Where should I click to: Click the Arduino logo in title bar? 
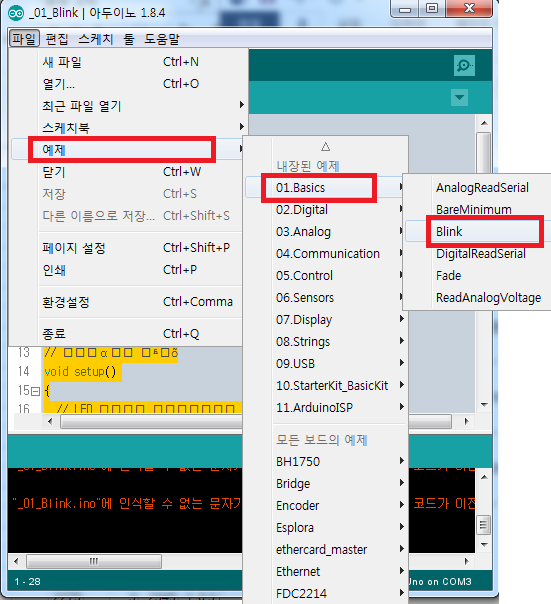(x=16, y=13)
